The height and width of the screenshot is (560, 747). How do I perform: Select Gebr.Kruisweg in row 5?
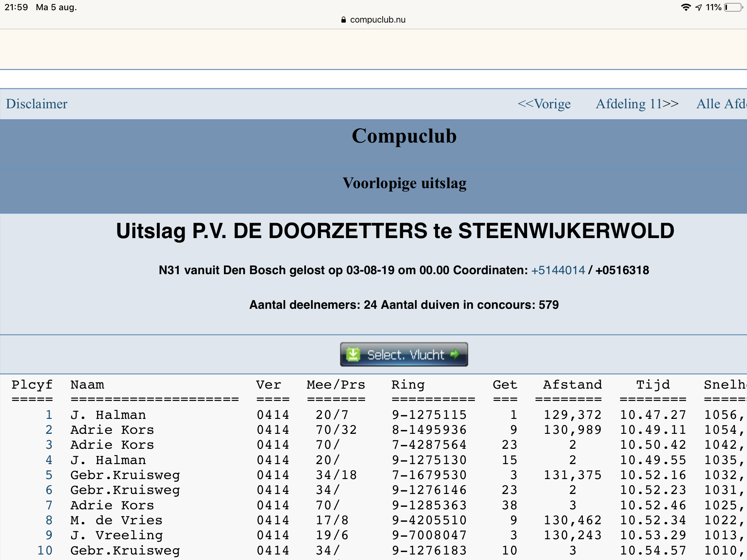pyautogui.click(x=125, y=475)
